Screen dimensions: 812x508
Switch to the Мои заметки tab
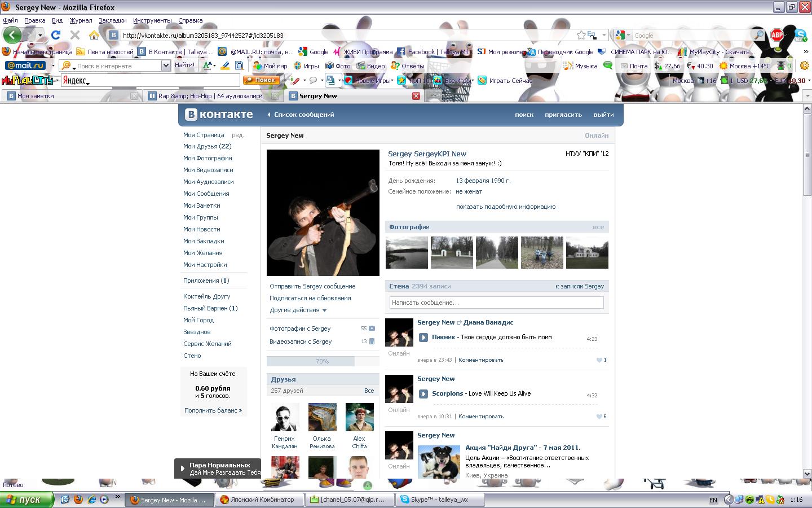click(72, 96)
